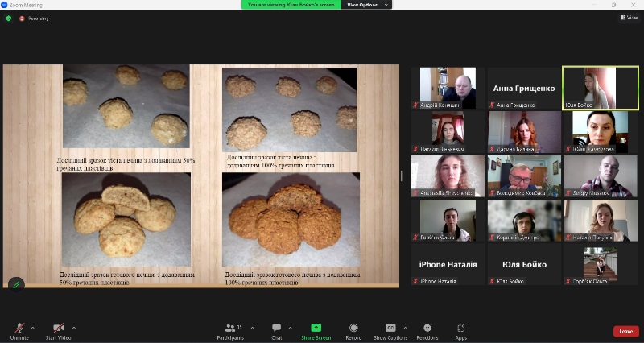Click muted mic icon on Андрій Коняшин tile
The width and height of the screenshot is (644, 343).
pos(415,105)
